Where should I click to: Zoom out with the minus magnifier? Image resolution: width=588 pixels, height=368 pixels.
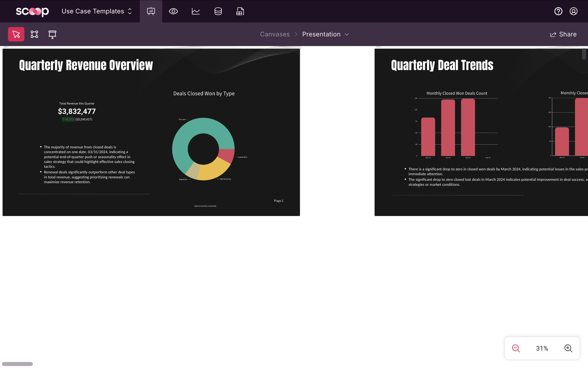pyautogui.click(x=516, y=348)
